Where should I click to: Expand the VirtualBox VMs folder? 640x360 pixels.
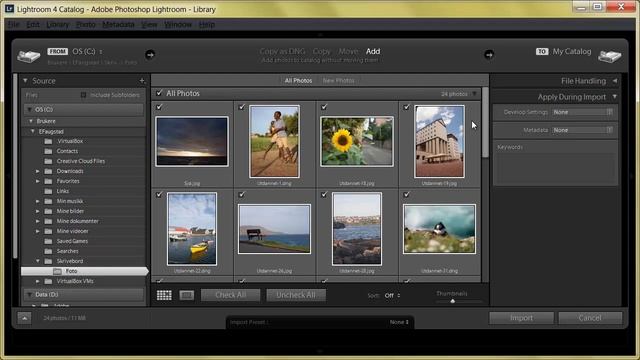click(x=38, y=281)
